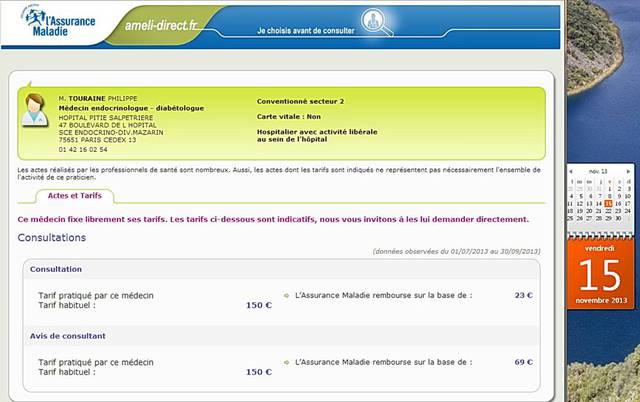The height and width of the screenshot is (402, 640).
Task: Click the arrow icon beside Consultation reimbursement
Action: click(x=287, y=295)
